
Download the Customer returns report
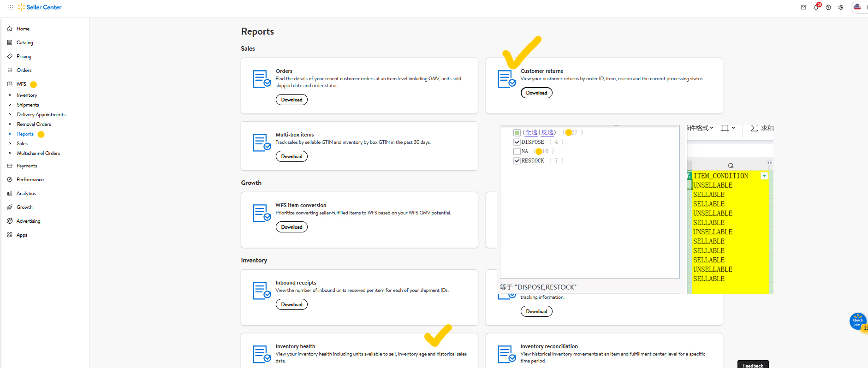(x=536, y=93)
